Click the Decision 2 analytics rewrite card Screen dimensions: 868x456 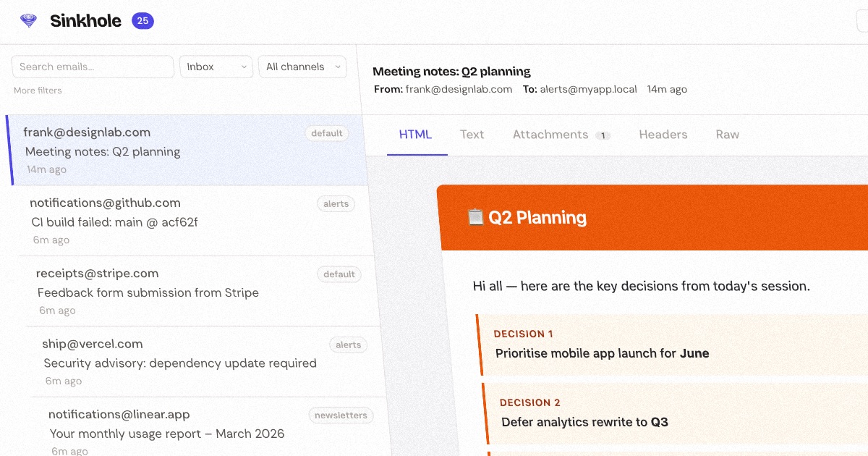click(x=676, y=413)
